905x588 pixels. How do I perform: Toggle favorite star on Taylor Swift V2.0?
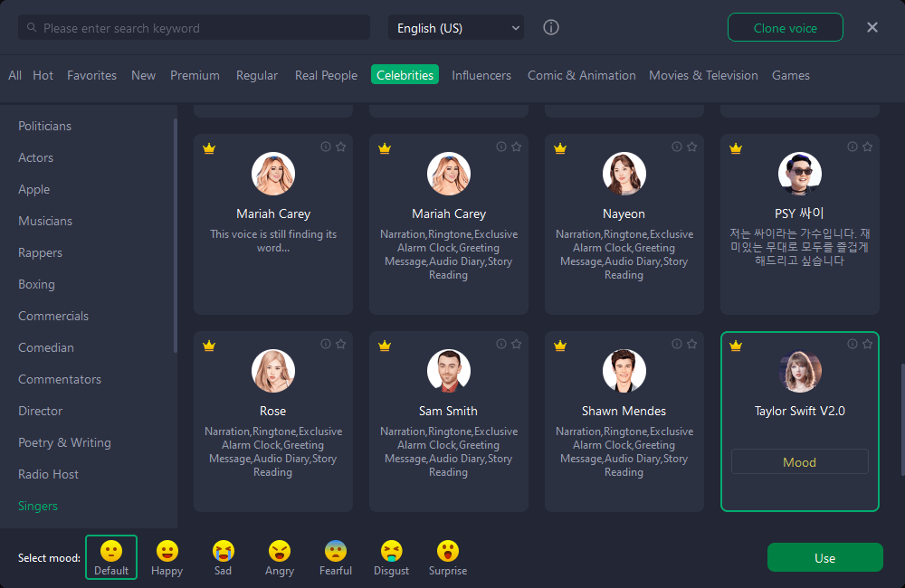(x=867, y=344)
